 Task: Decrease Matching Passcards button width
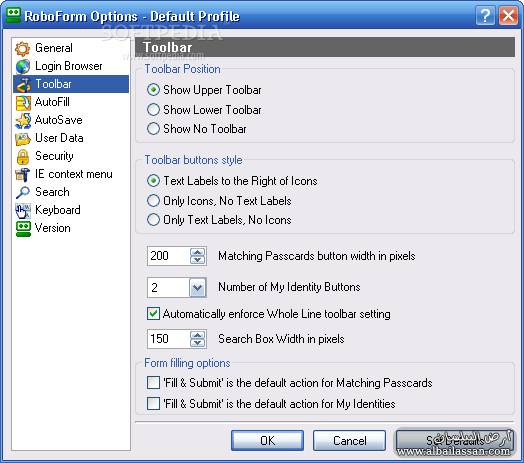pyautogui.click(x=198, y=260)
